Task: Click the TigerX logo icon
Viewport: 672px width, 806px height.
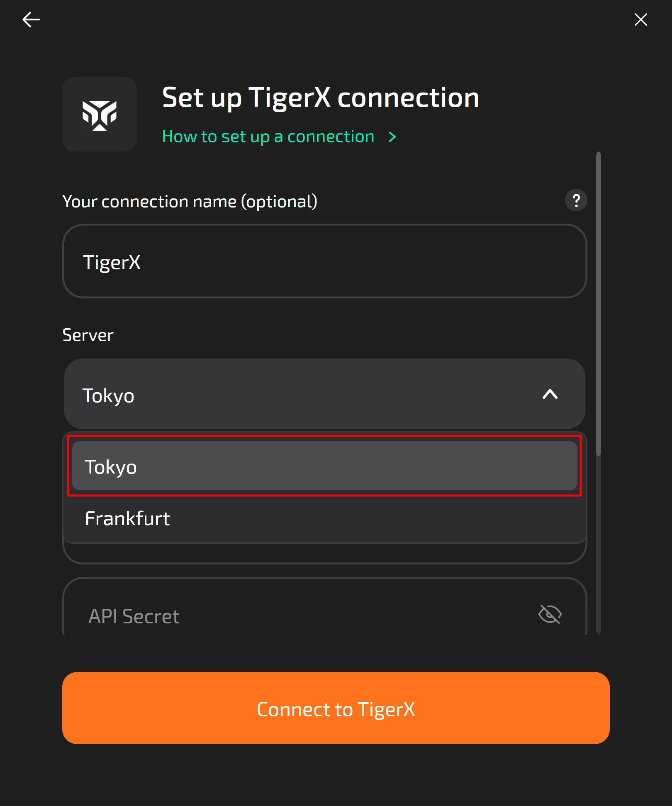Action: coord(100,114)
